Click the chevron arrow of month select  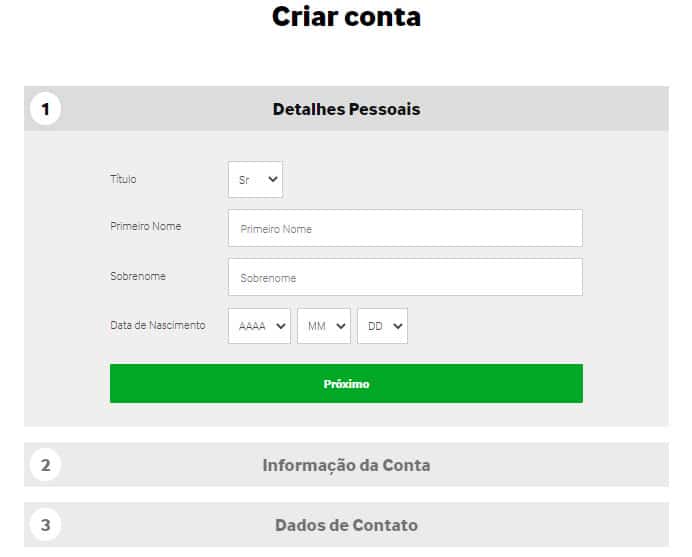point(341,326)
